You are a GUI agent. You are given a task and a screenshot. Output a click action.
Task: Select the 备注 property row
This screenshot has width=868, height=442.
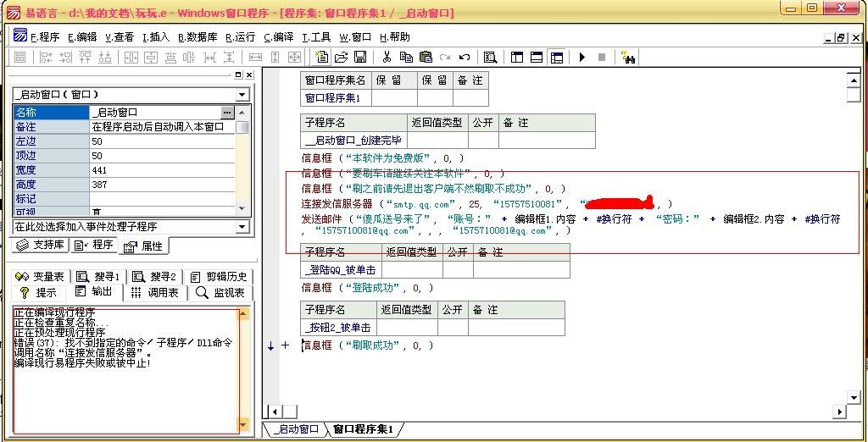(x=125, y=127)
